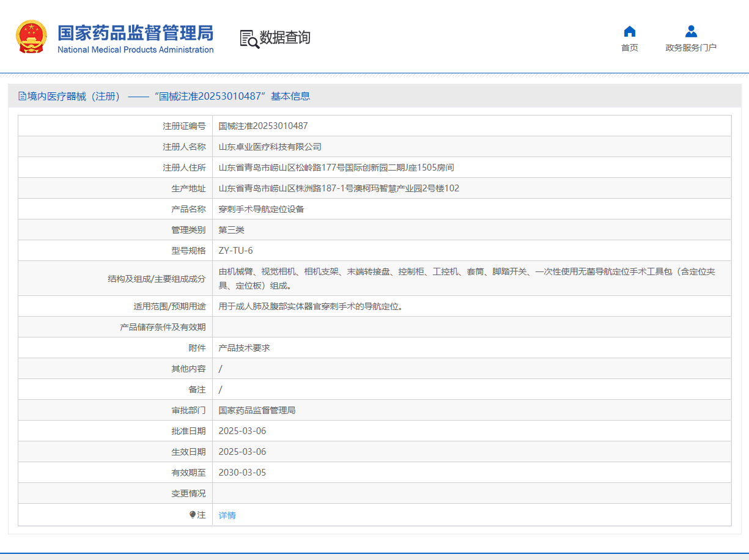The height and width of the screenshot is (560, 749).
Task: Click the 生效日期 row label
Action: [188, 452]
